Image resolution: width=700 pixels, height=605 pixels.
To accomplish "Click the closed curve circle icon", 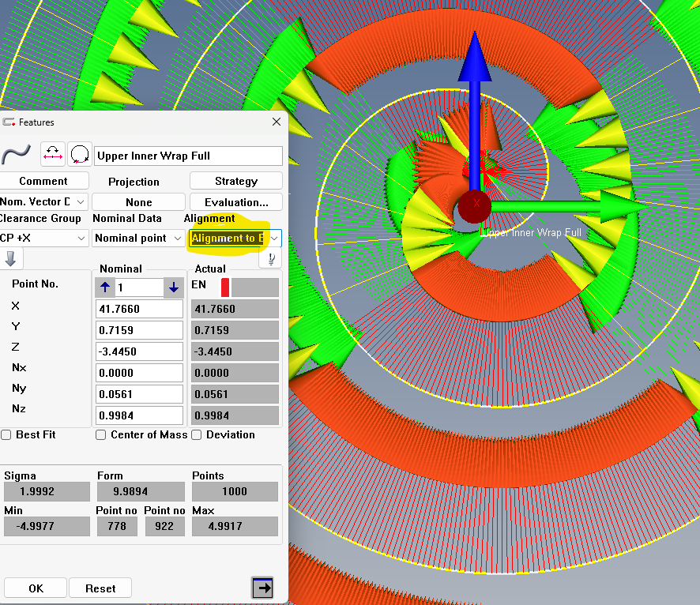I will [80, 155].
